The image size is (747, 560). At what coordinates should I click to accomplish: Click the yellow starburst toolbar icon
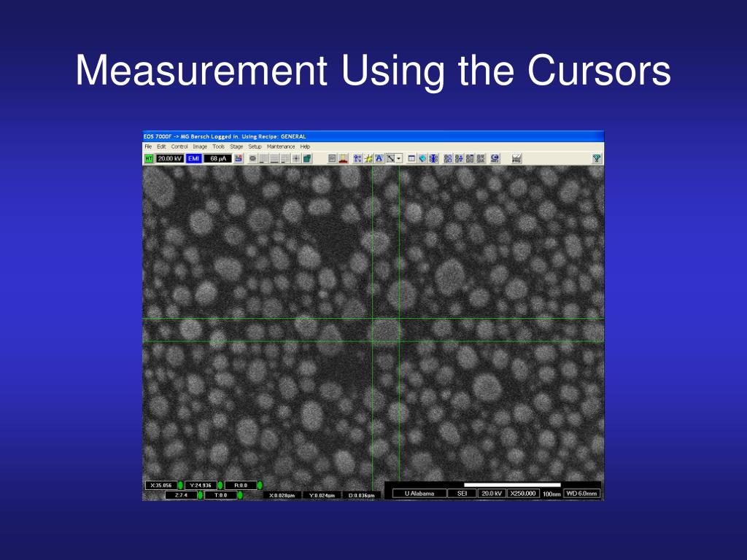tap(368, 158)
